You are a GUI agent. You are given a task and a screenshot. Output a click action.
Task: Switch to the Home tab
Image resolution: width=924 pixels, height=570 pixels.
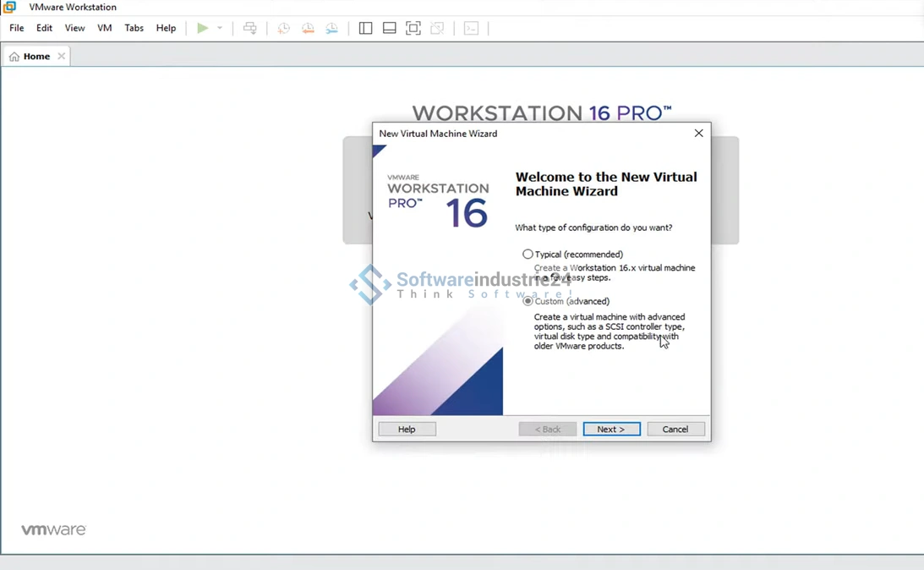36,57
